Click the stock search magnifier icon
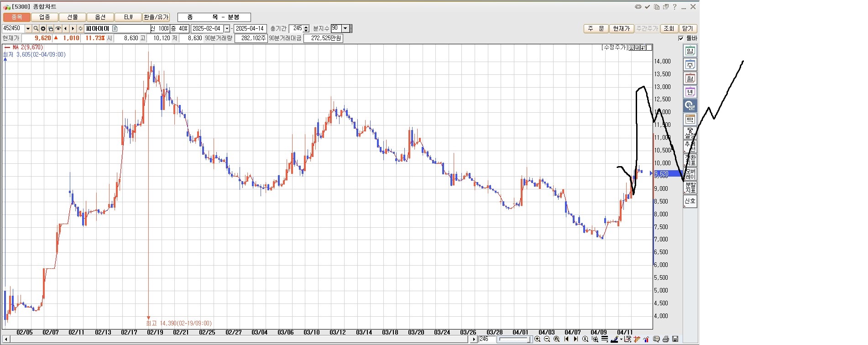 click(x=36, y=29)
